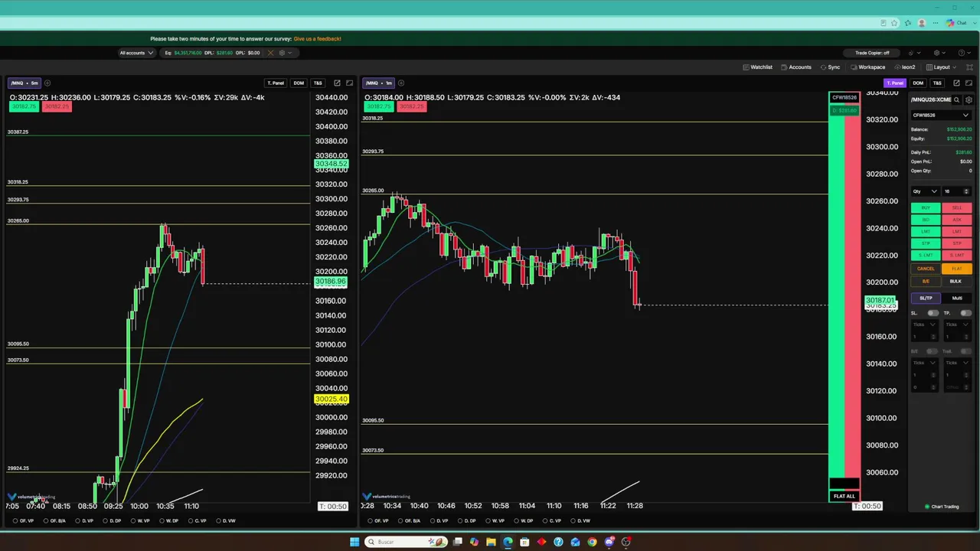Toggle D. VW indicator on 5m chart

click(226, 520)
